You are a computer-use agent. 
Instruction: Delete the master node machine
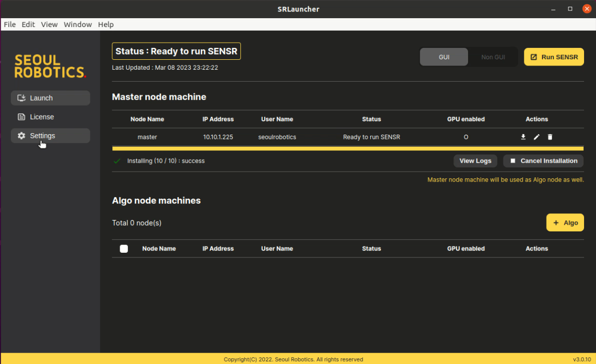550,137
